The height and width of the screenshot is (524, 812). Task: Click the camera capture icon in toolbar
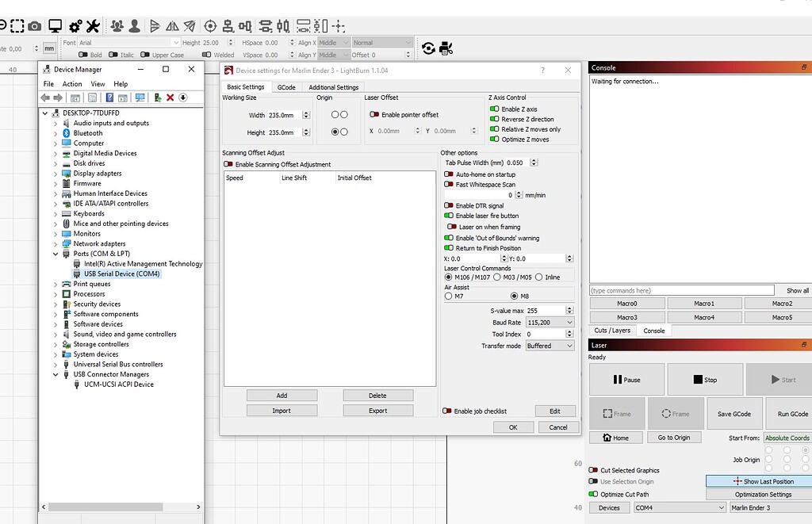coord(35,25)
